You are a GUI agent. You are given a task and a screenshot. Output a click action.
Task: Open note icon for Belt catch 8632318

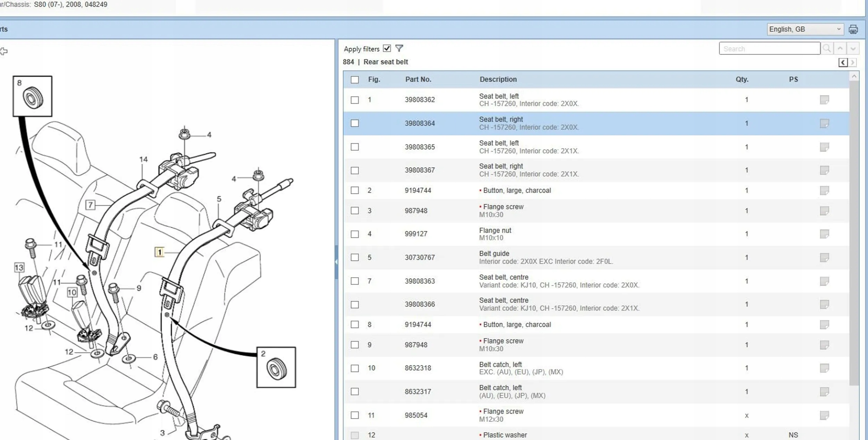click(824, 368)
